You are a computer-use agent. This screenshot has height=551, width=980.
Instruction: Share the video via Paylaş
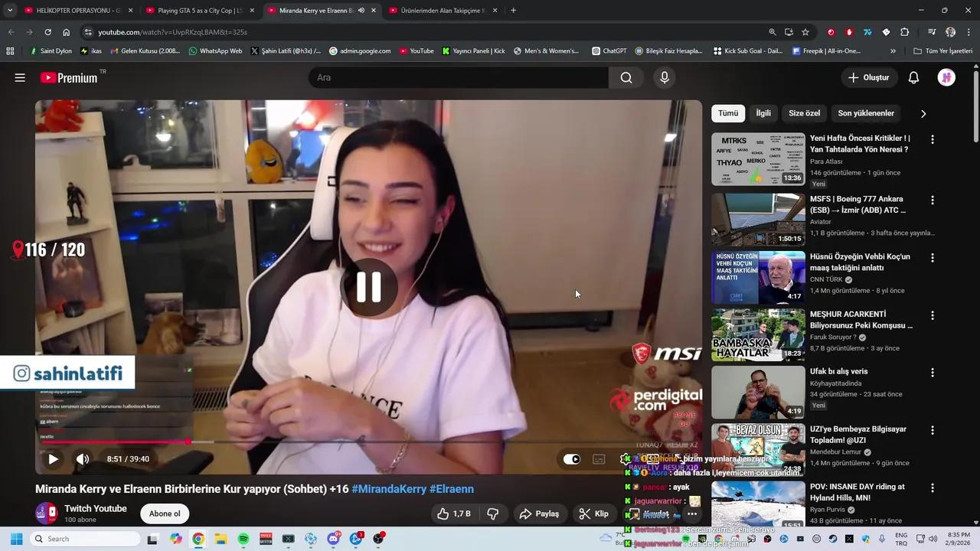tap(539, 514)
